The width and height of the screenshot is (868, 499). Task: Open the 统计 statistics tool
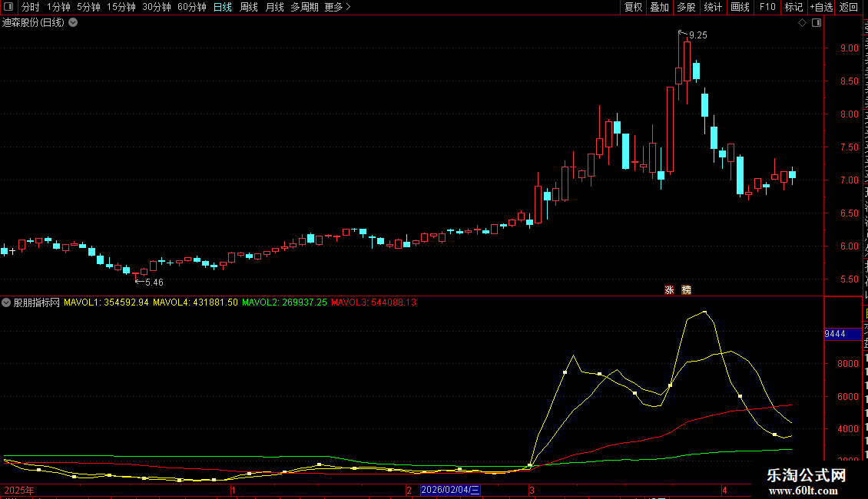[712, 7]
